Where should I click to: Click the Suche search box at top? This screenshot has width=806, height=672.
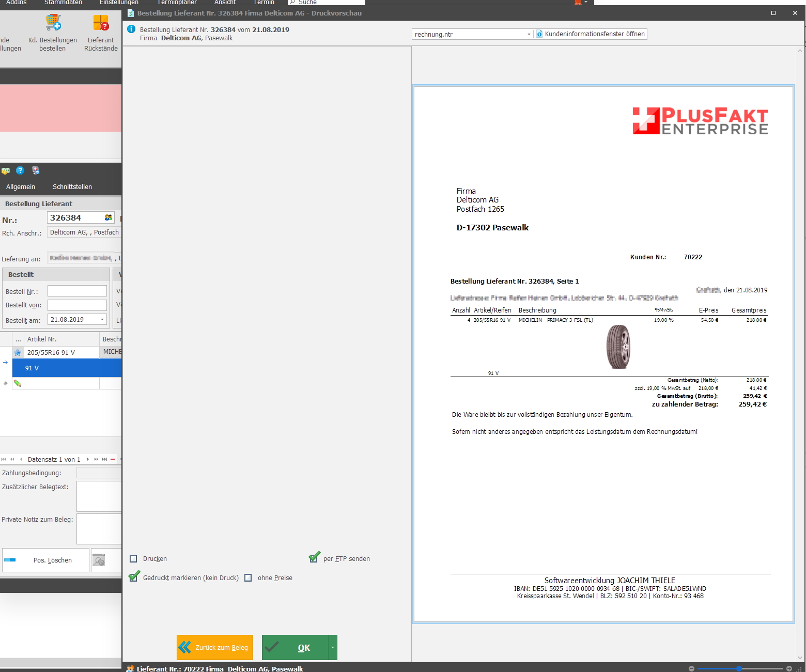pyautogui.click(x=327, y=2)
